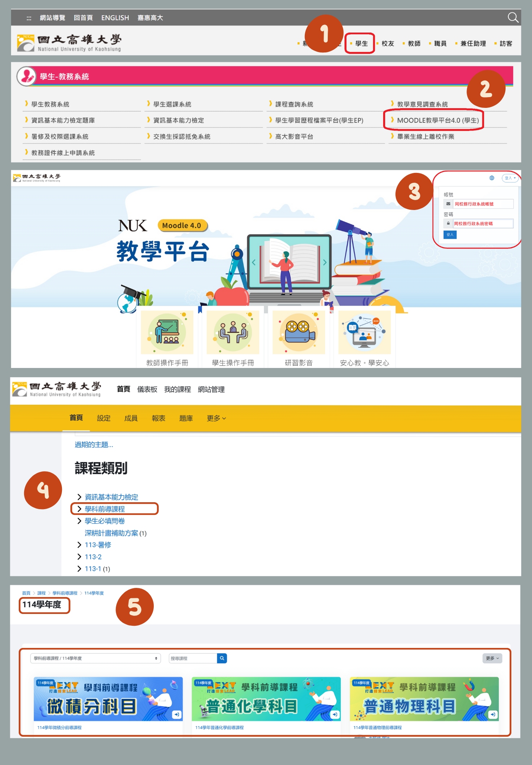Open the 嘉惠高大 link
This screenshot has width=532, height=765.
[x=150, y=18]
